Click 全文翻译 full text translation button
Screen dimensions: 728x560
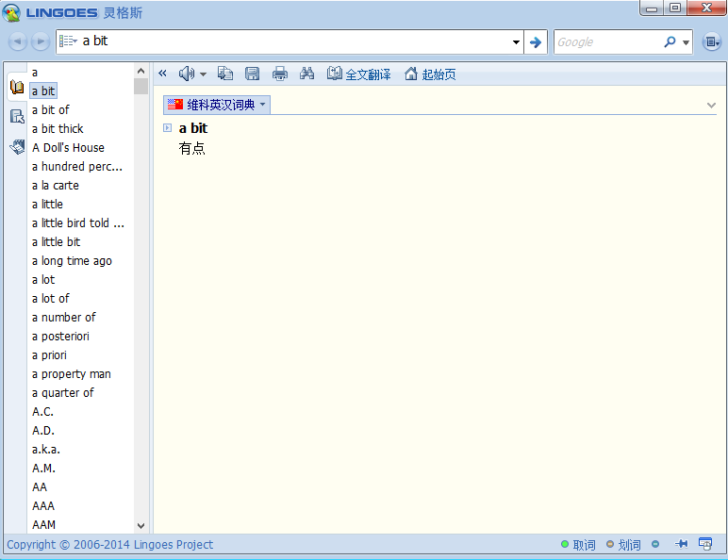358,74
